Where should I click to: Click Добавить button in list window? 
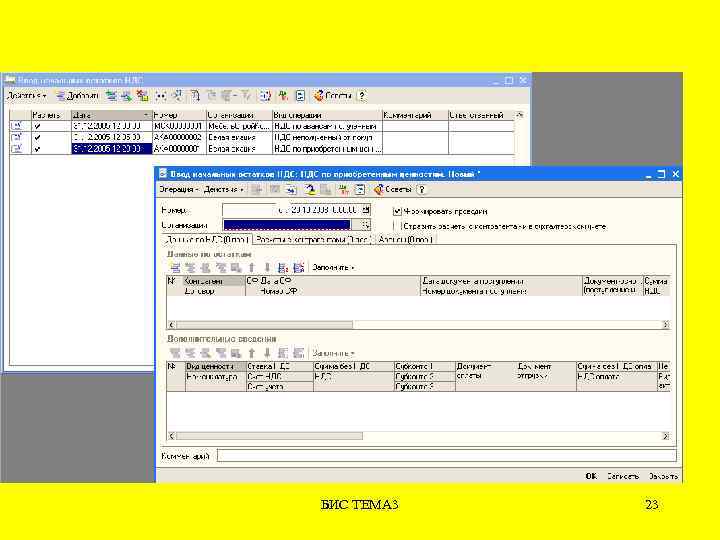[x=77, y=96]
